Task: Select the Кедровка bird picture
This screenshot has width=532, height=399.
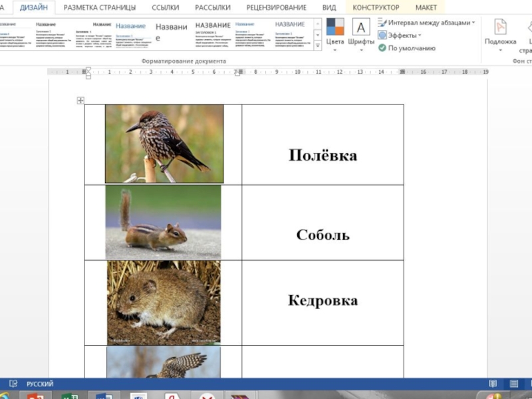Action: [164, 144]
